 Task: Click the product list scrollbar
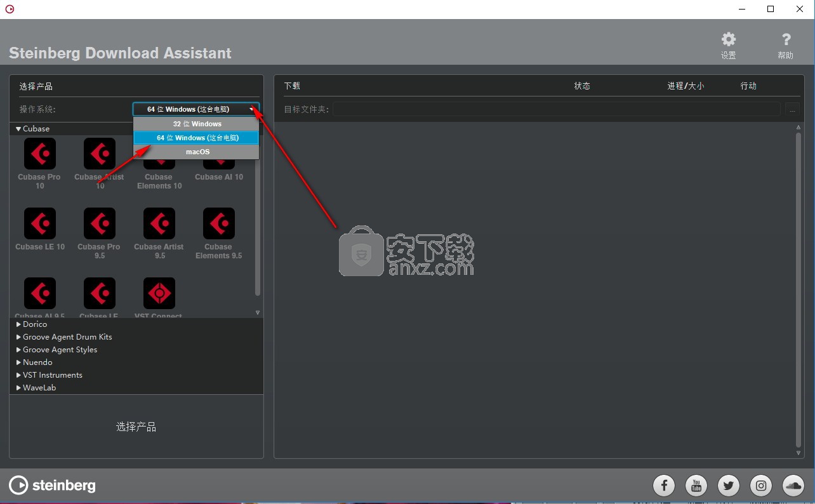coord(258,216)
